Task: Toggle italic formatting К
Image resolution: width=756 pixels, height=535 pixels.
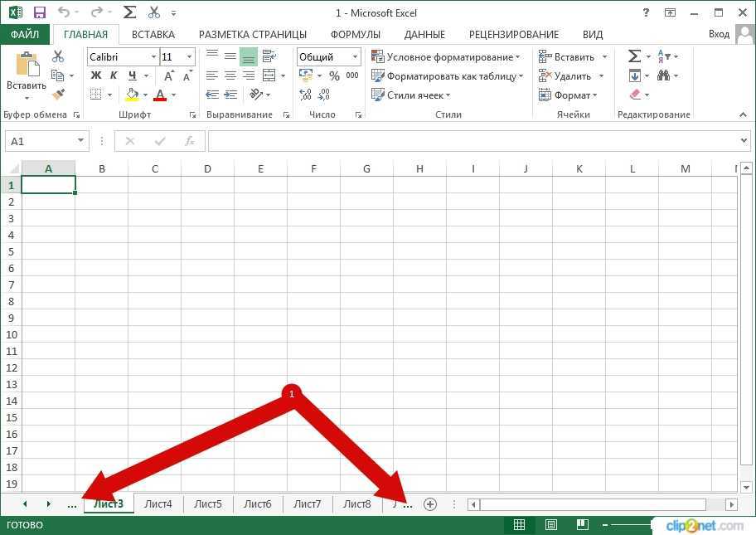Action: click(114, 75)
